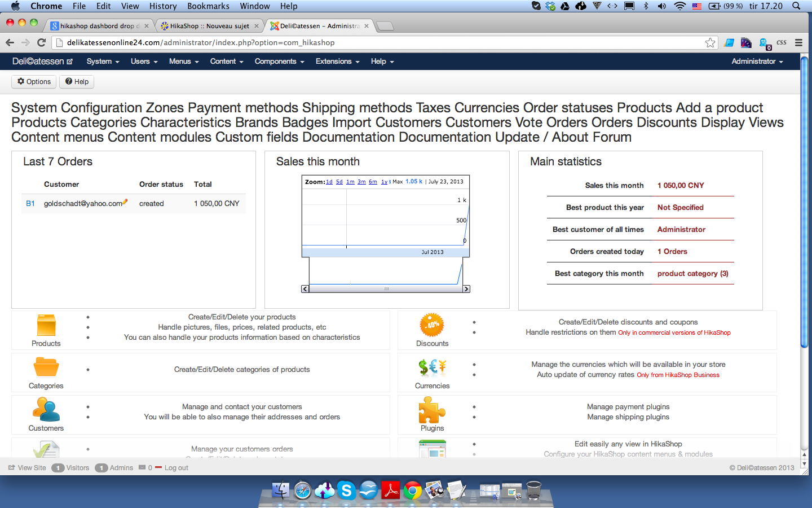The width and height of the screenshot is (812, 508).
Task: Click the CSS extension icon
Action: (782, 42)
